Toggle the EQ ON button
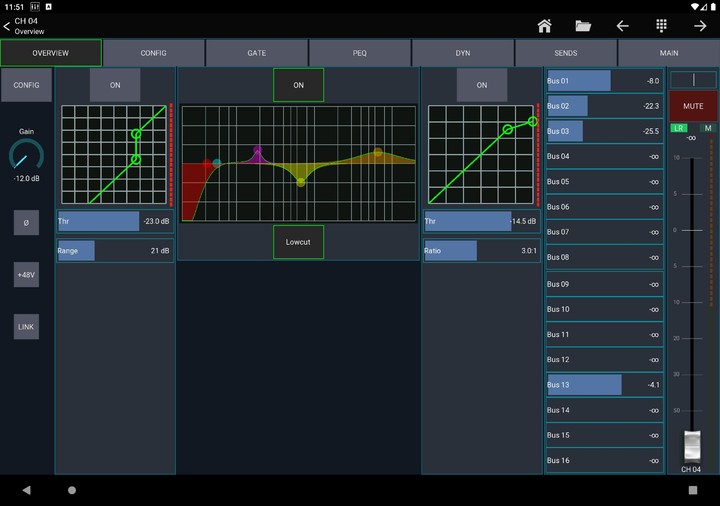The width and height of the screenshot is (720, 506). coord(298,86)
